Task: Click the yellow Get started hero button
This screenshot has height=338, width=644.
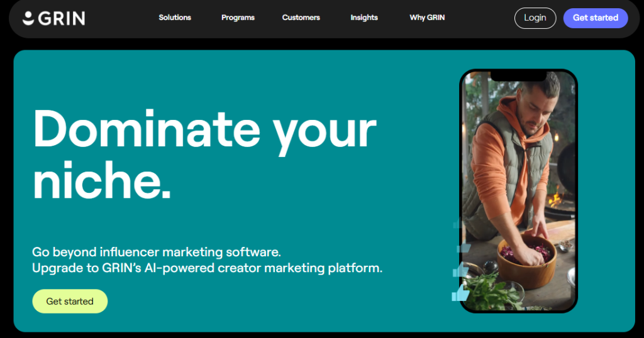Action: coord(70,301)
